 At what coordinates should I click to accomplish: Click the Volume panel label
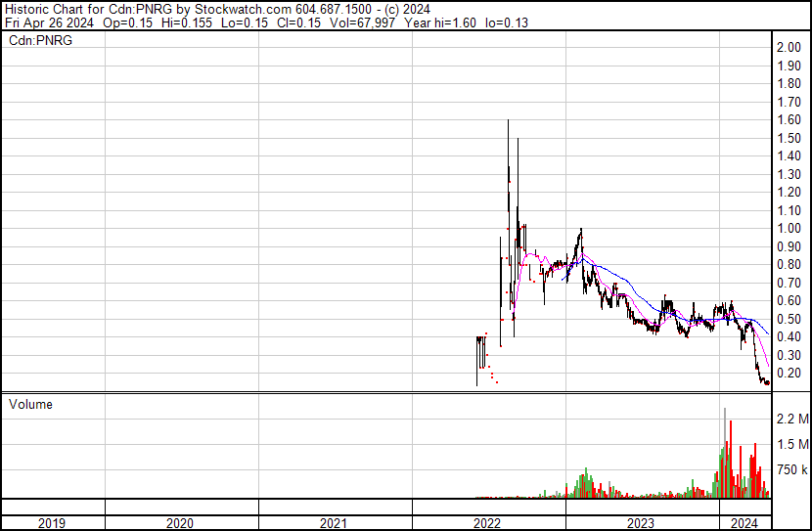(x=30, y=404)
